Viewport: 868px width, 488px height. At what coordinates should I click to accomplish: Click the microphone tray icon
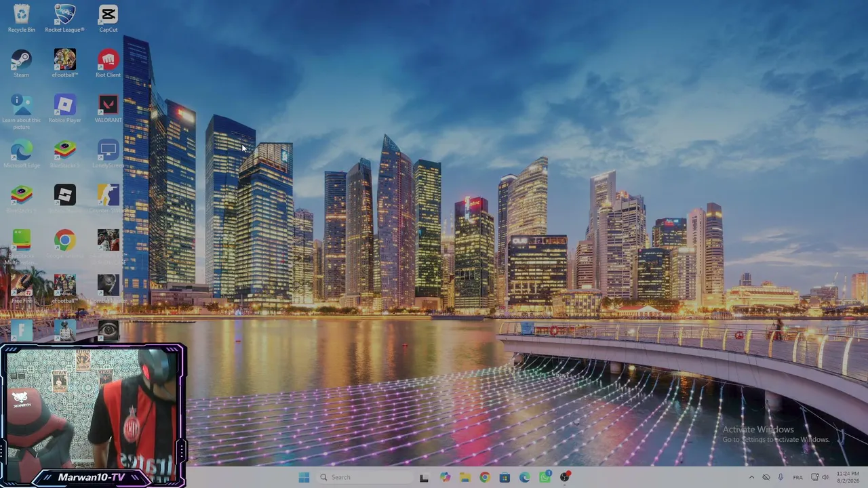(x=781, y=477)
